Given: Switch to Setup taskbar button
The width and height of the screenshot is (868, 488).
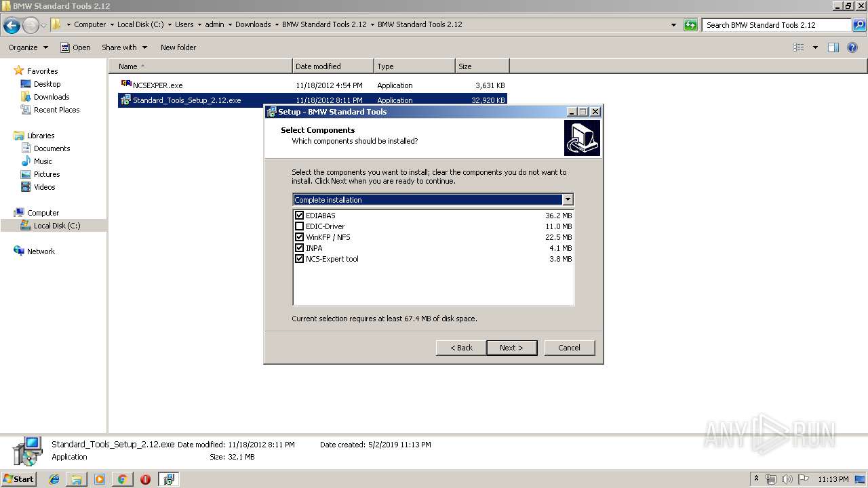Looking at the screenshot, I should pyautogui.click(x=168, y=479).
